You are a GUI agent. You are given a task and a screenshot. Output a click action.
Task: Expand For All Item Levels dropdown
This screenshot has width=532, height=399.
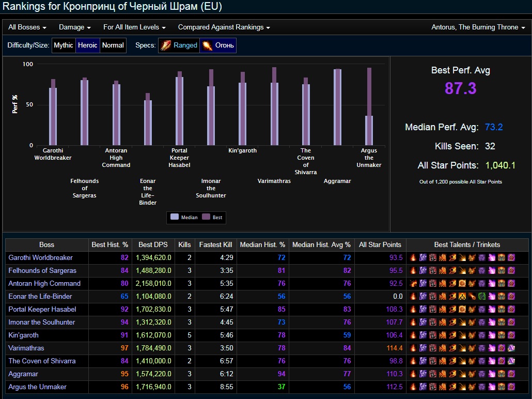134,27
